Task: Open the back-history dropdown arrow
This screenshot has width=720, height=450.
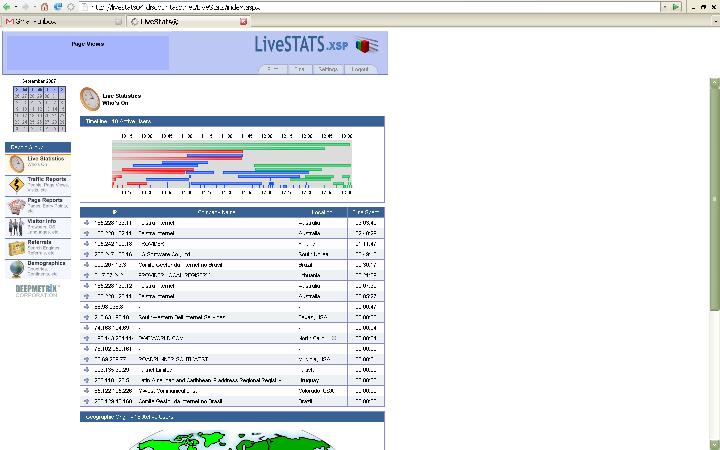Action: coord(16,7)
